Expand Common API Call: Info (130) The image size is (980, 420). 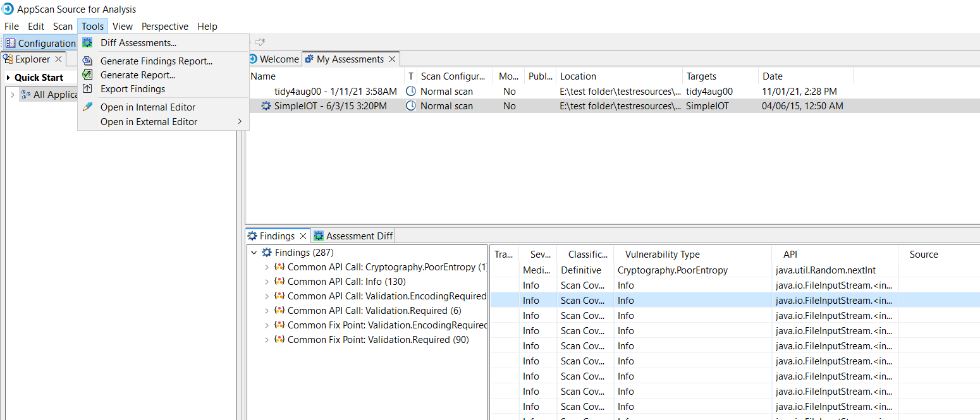[267, 282]
